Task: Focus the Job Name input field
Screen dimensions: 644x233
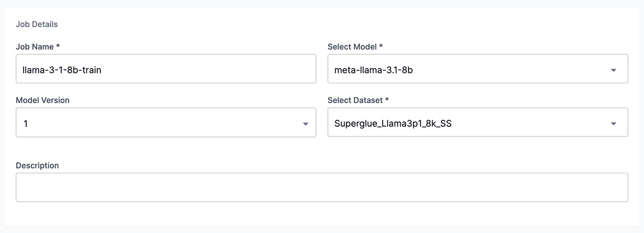Action: pos(215,69)
